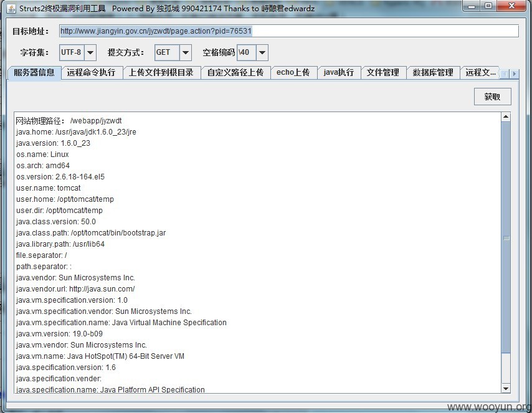Viewport: 532px width, 413px height.
Task: Click the os.name: Linux line
Action: coord(42,154)
